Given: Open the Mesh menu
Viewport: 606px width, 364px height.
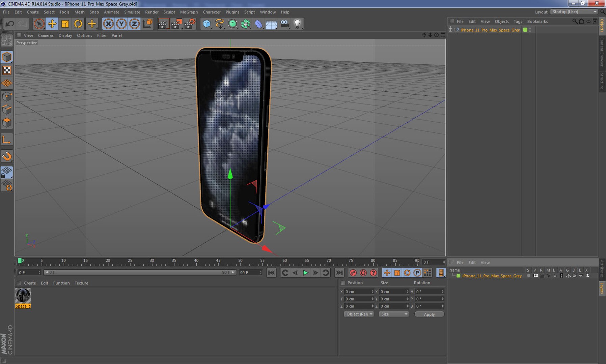Looking at the screenshot, I should click(79, 12).
